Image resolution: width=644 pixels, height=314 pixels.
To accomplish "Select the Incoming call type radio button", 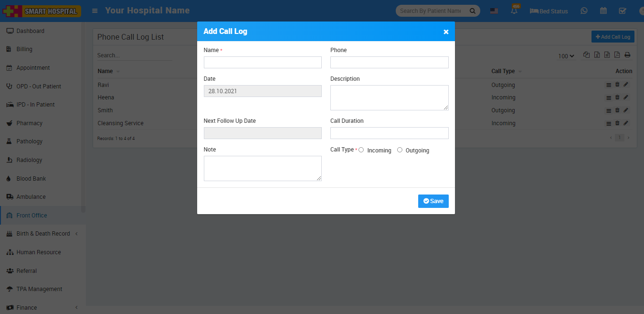I will tap(361, 150).
